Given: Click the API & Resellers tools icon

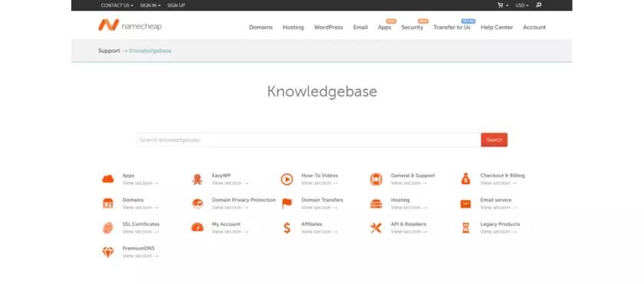Looking at the screenshot, I should [376, 228].
